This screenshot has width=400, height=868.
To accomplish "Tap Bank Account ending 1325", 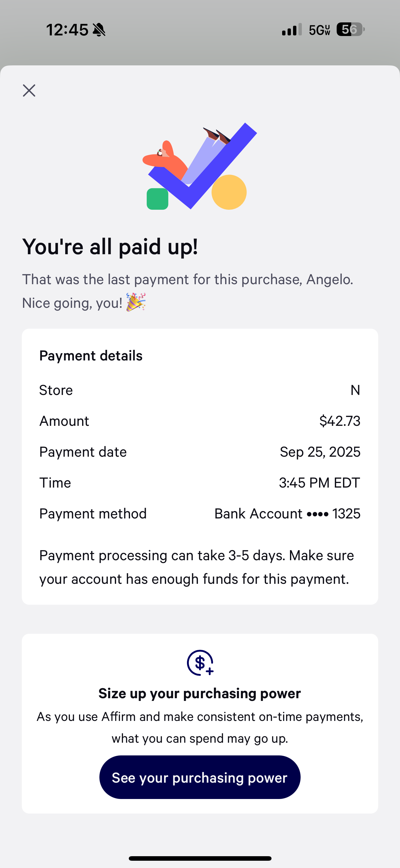I will 287,514.
